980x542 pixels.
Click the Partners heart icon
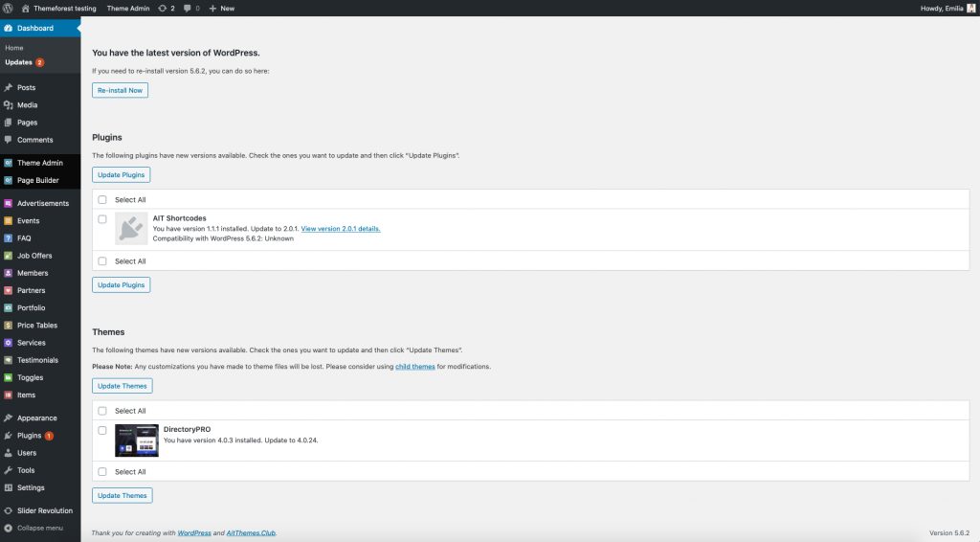[8, 291]
